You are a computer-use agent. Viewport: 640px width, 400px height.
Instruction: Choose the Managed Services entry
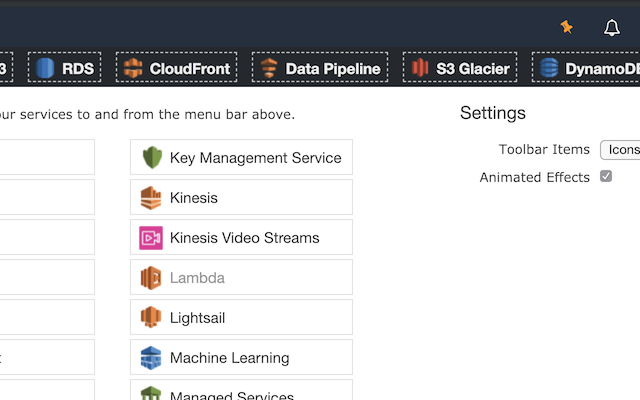[241, 390]
